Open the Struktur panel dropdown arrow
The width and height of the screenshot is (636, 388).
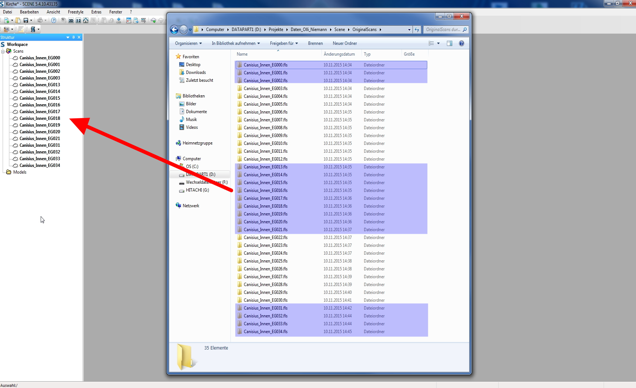point(68,37)
